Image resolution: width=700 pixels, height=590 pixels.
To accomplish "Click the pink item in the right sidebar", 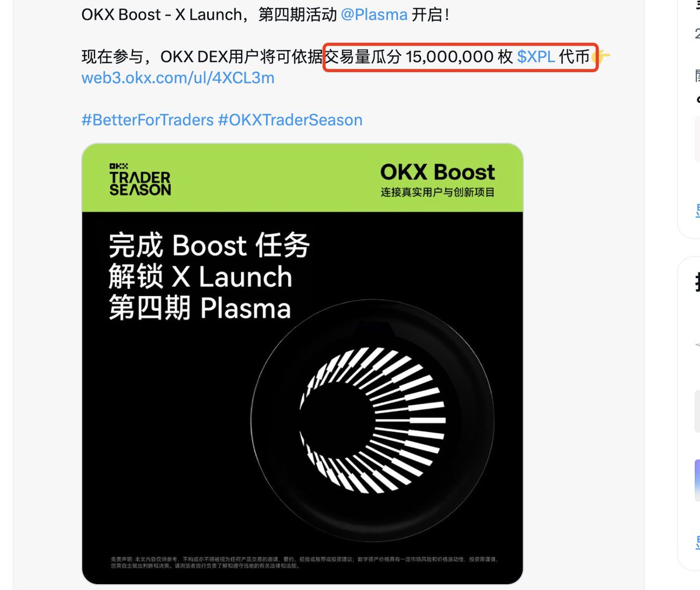I will coord(697,139).
